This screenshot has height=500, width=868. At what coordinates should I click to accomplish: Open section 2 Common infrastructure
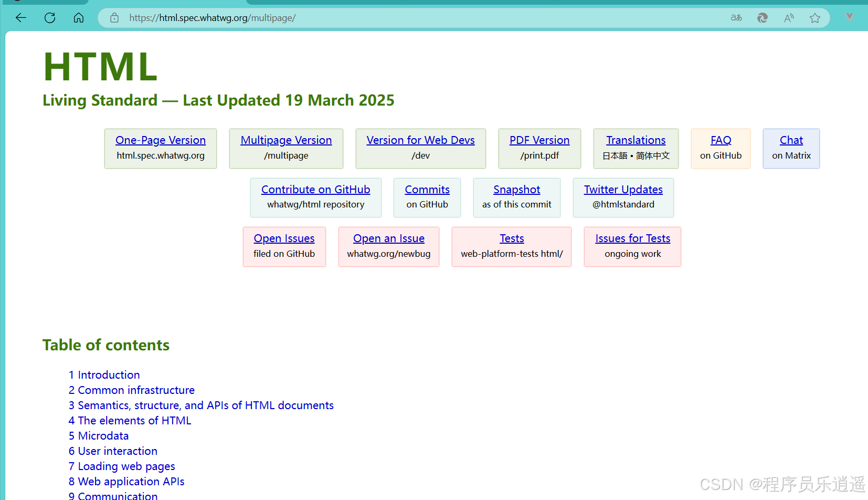click(x=131, y=390)
